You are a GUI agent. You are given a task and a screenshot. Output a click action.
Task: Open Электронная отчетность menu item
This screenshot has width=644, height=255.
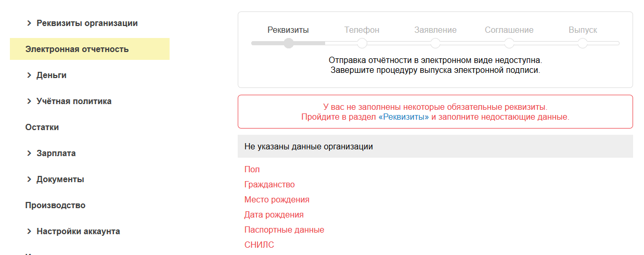[x=77, y=49]
